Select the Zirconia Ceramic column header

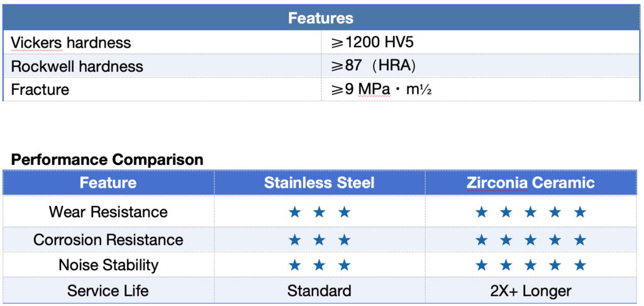(532, 183)
